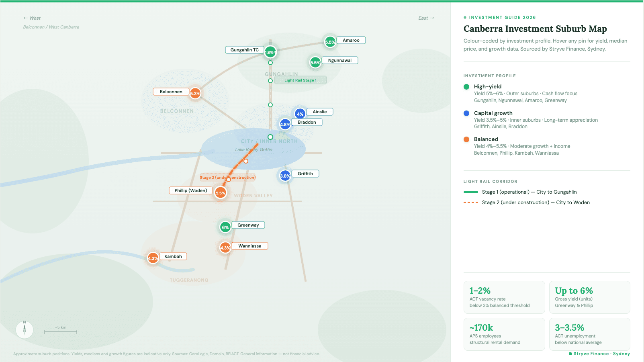Select the Phillip (Woden) 5.5% pin
This screenshot has height=362, width=644.
click(x=221, y=193)
